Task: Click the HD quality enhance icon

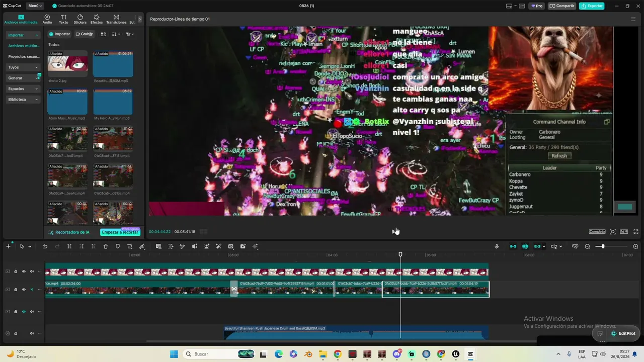Action: 231,246
